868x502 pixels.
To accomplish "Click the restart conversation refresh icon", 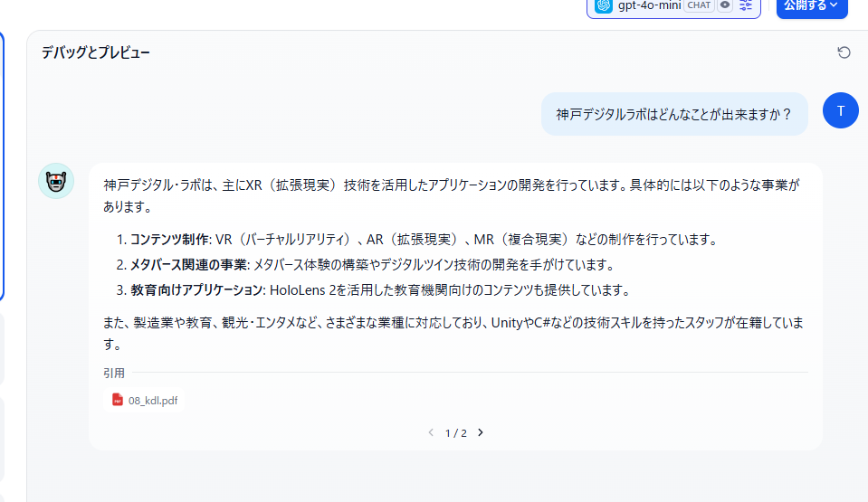I will 844,52.
